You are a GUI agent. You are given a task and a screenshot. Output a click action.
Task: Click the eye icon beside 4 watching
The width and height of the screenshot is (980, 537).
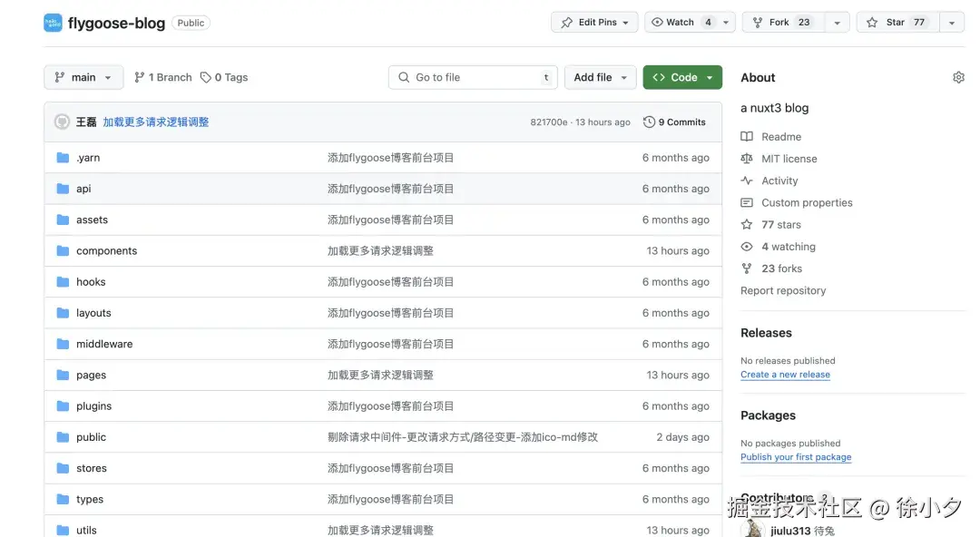pos(746,247)
